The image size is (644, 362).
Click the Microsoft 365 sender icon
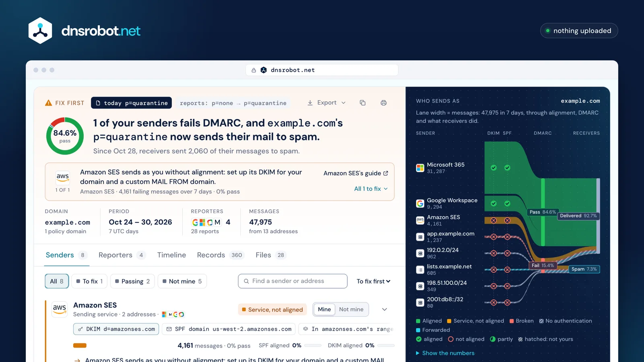[420, 168]
